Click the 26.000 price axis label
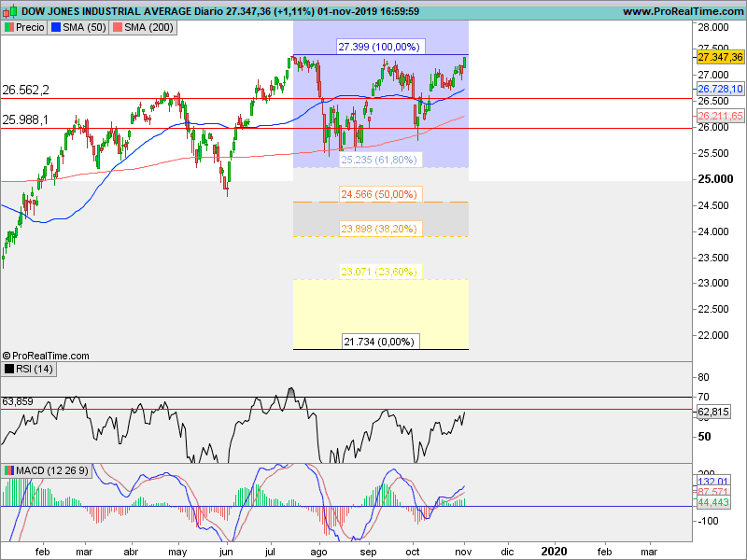Screen dimensions: 747x560 tap(713, 127)
